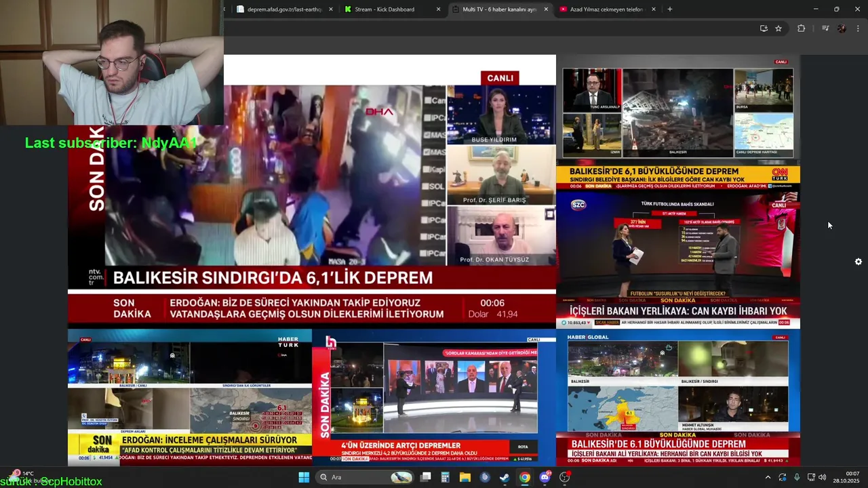Select the Haber Global live stream
The height and width of the screenshot is (488, 868).
(678, 398)
